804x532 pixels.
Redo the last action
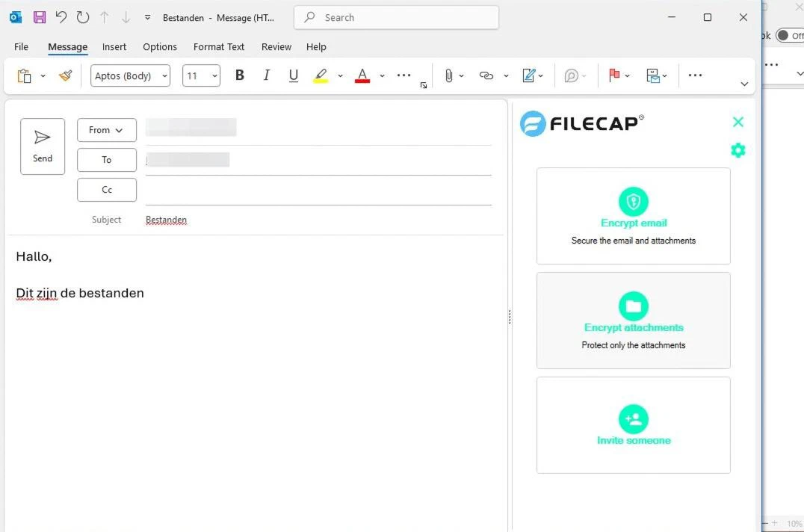pos(82,17)
